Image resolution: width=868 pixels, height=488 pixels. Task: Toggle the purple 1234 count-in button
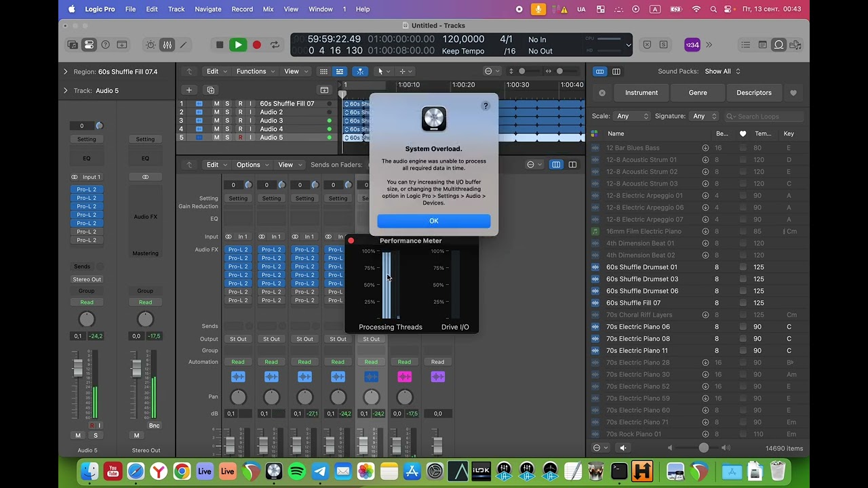pos(692,45)
